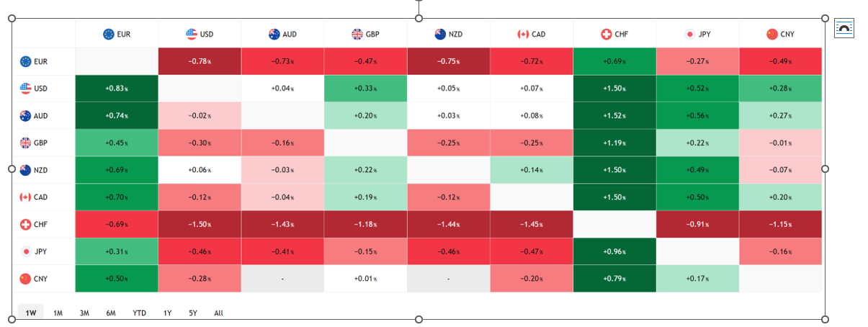Click the JPY flag icon in the row header
Viewport: 868px width, 327px height.
pyautogui.click(x=26, y=251)
